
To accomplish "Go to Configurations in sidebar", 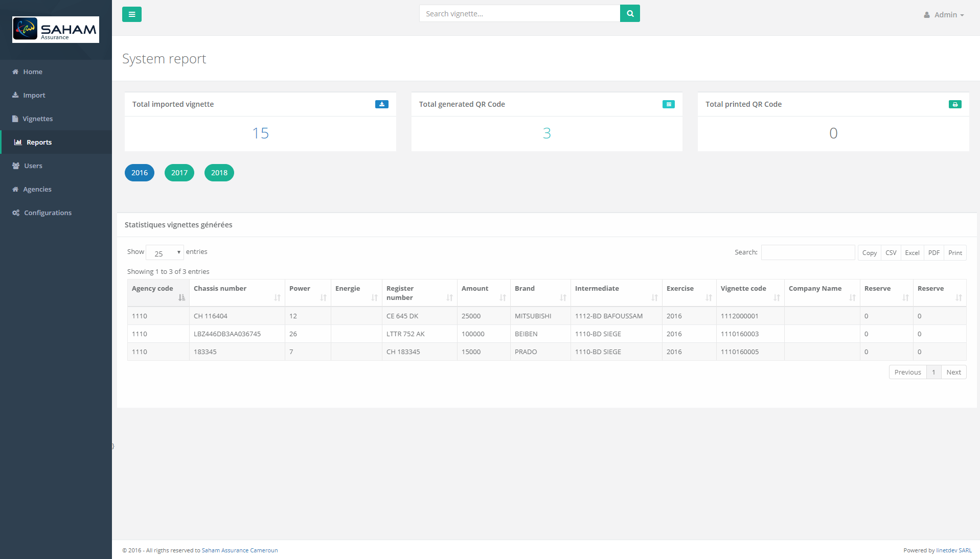I will (x=48, y=213).
